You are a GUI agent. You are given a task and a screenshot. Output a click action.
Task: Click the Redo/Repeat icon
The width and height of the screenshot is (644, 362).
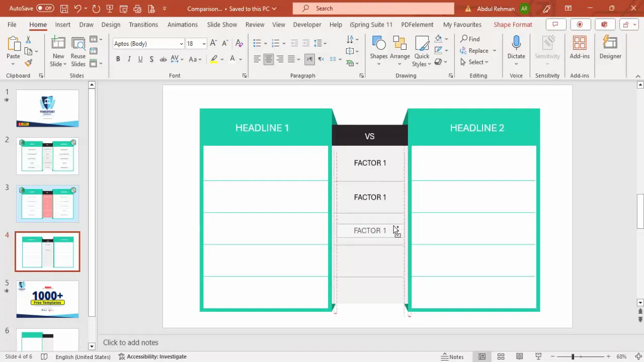pos(96,9)
